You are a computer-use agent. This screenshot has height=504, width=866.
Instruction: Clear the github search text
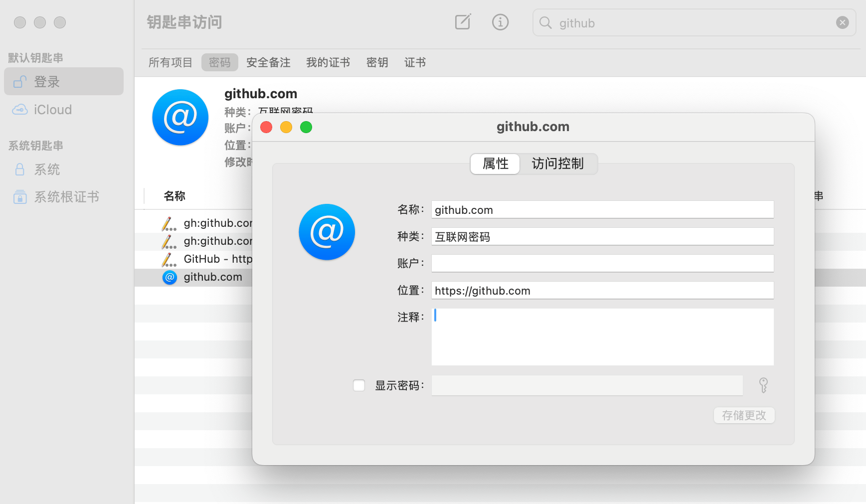pyautogui.click(x=842, y=22)
